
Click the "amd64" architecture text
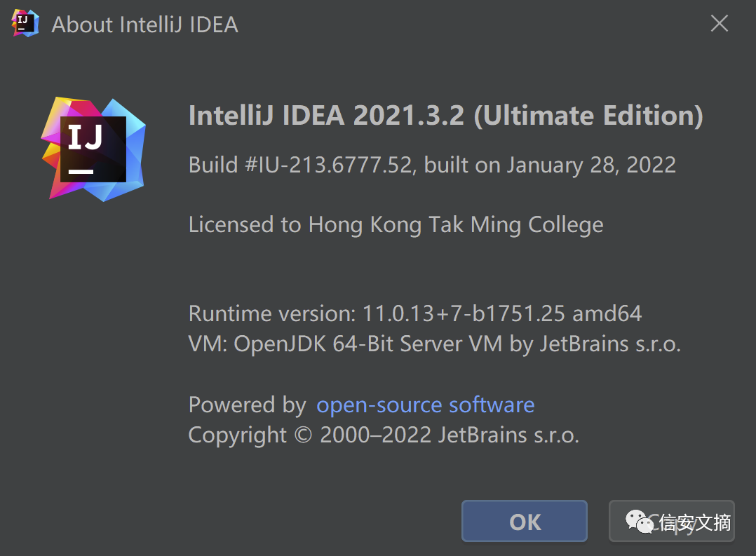[607, 313]
